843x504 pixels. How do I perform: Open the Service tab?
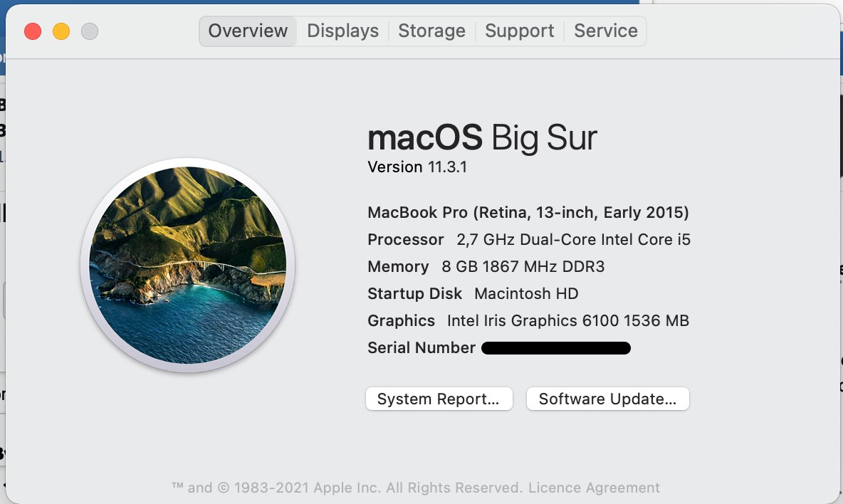pos(605,31)
